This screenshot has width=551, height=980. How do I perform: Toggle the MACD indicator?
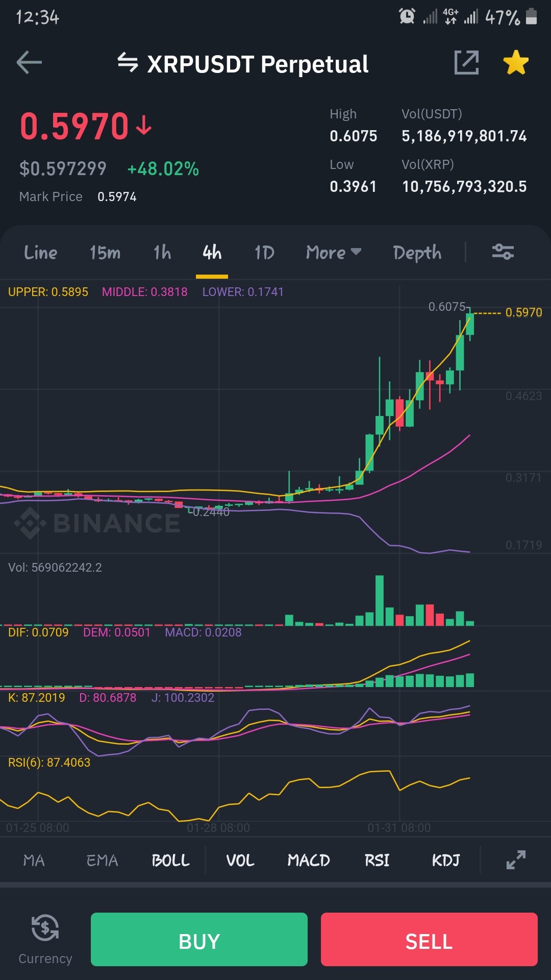[308, 861]
